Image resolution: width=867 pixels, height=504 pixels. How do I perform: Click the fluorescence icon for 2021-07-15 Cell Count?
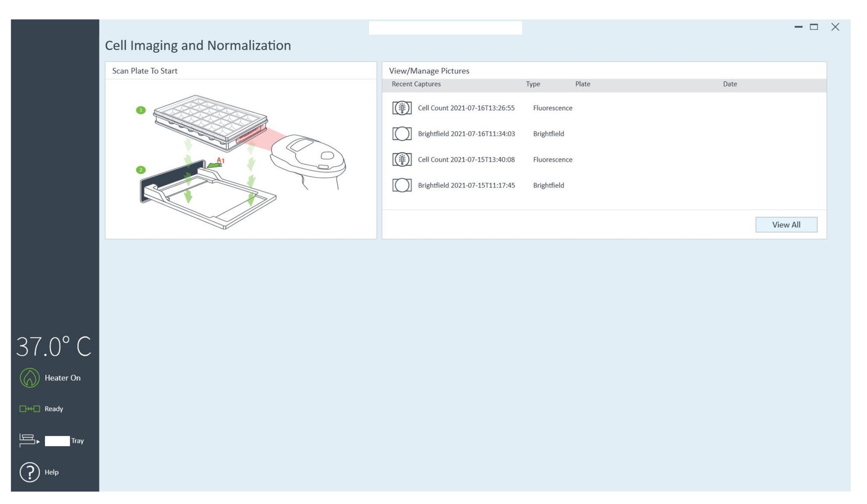(x=402, y=159)
